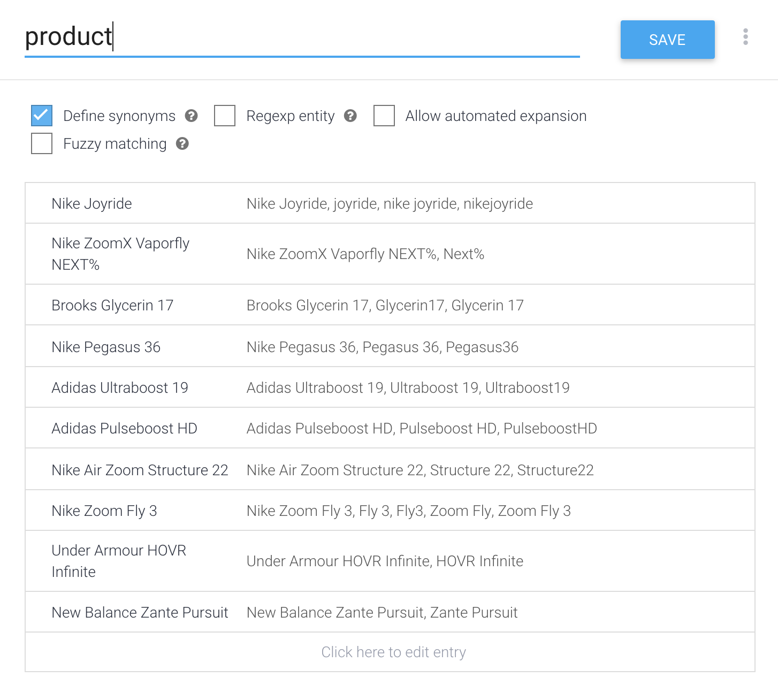778x700 pixels.
Task: Edit synonyms 'Nike ZoomX Vaporfly NEXT%, Next%'
Action: 365,254
